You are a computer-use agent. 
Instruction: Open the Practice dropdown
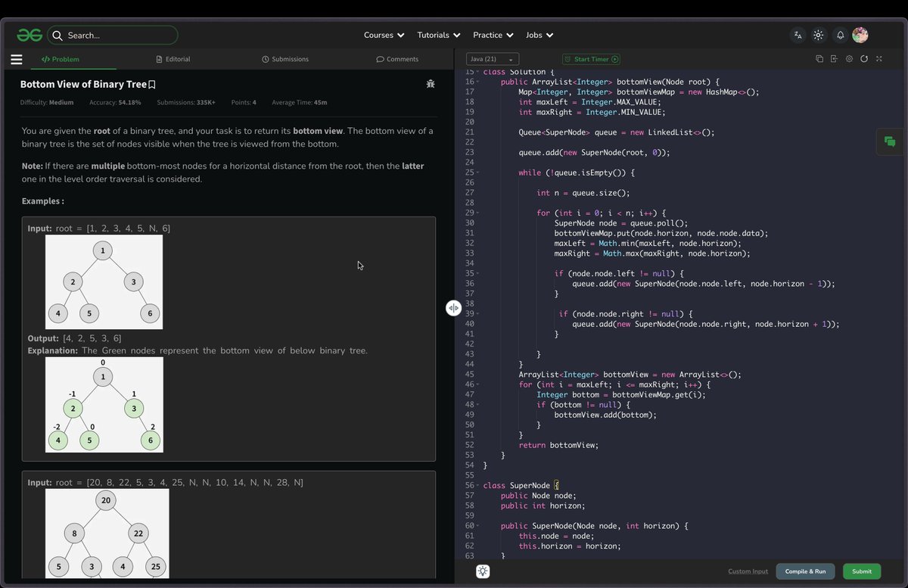click(x=493, y=35)
